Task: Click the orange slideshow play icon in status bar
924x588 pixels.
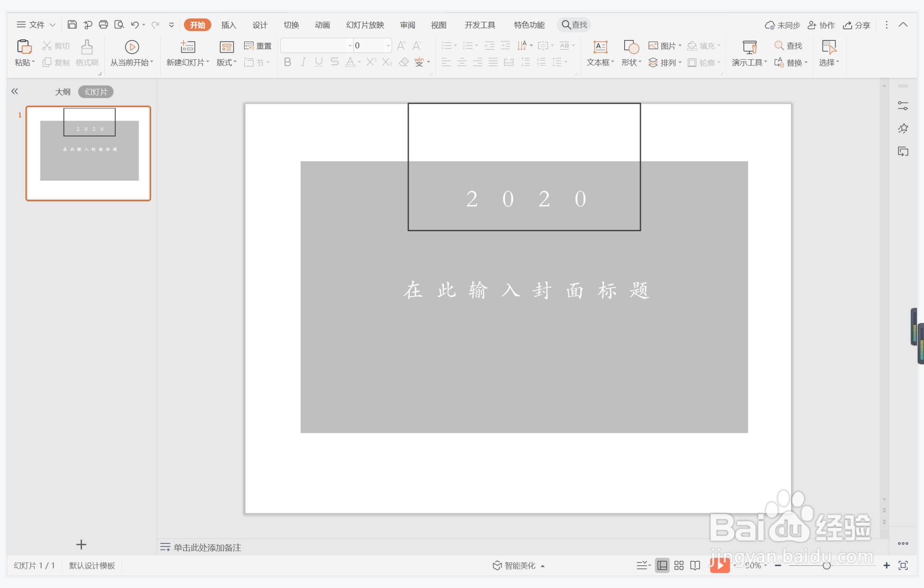Action: (x=719, y=565)
